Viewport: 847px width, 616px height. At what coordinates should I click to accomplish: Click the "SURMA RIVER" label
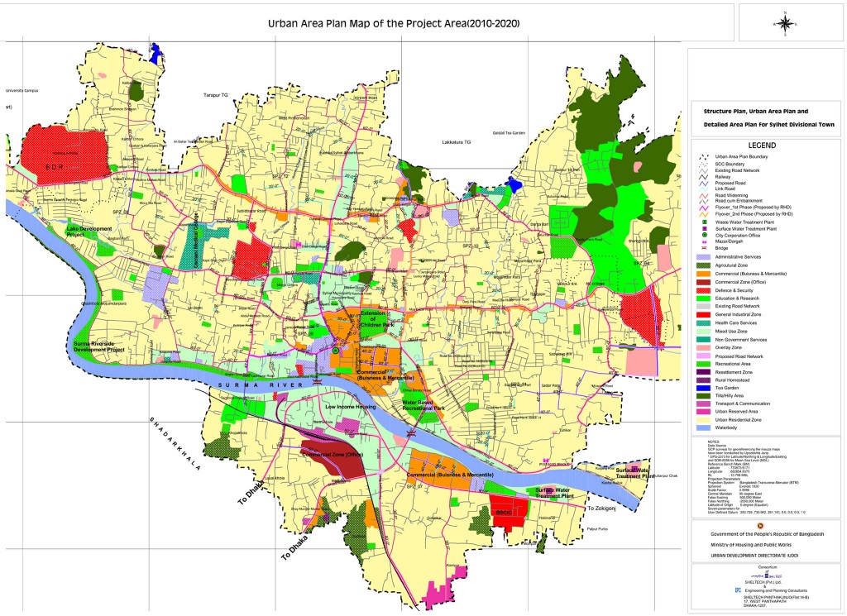[x=261, y=384]
